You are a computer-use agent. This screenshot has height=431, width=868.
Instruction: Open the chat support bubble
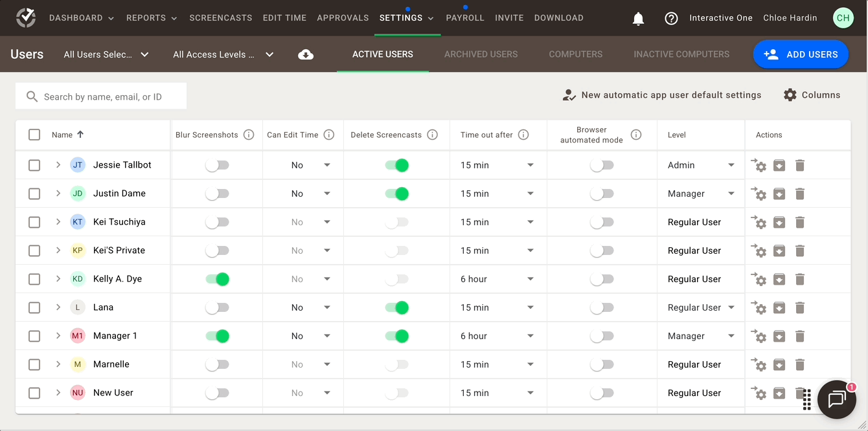(x=837, y=399)
